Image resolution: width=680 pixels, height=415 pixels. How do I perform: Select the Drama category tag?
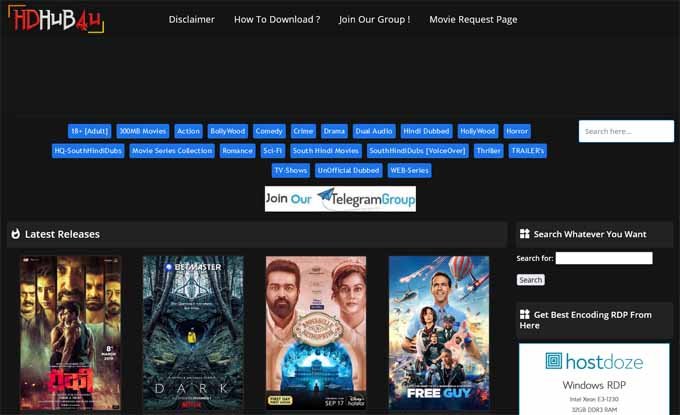334,131
